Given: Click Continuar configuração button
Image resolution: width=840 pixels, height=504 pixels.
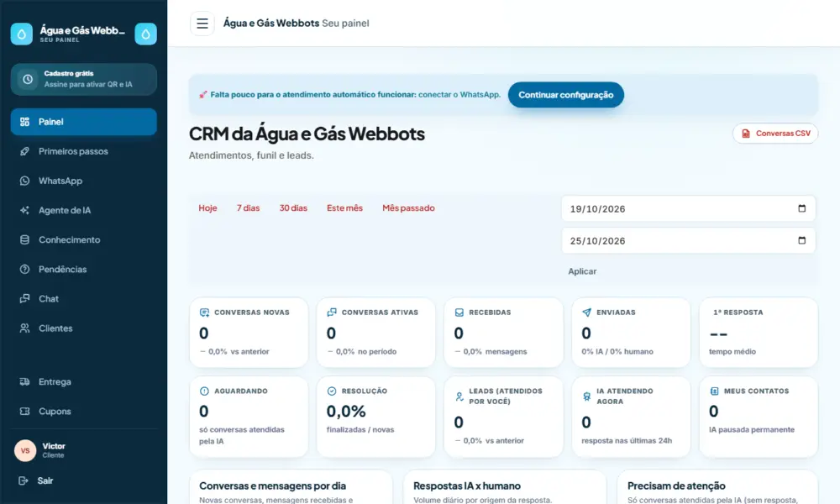Looking at the screenshot, I should click(x=565, y=95).
